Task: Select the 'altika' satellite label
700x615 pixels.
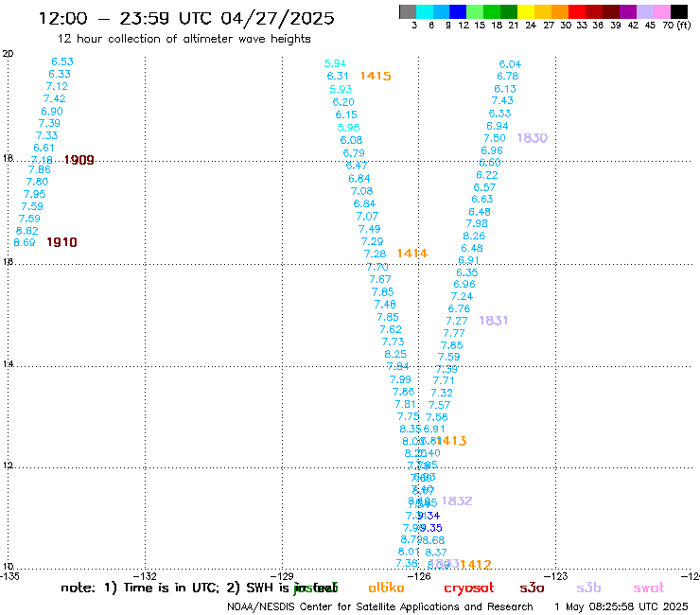Action: point(386,588)
